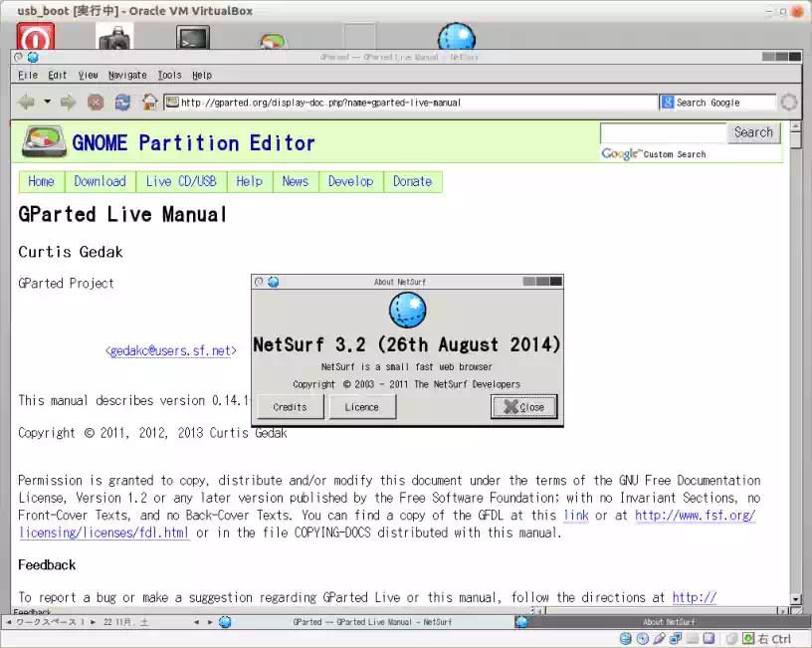Switch to next workspace arrow
Image resolution: width=812 pixels, height=648 pixels.
tap(94, 622)
